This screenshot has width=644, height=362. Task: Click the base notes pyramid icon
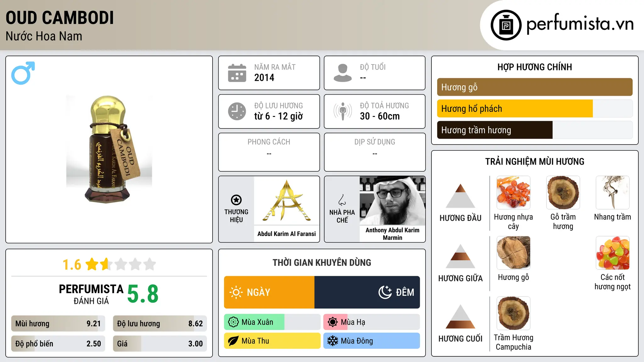pyautogui.click(x=460, y=316)
